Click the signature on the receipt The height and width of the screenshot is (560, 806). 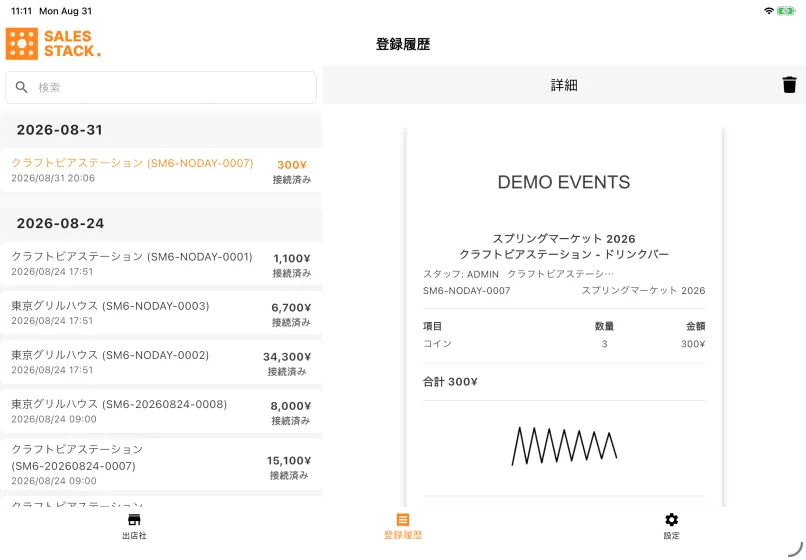point(564,446)
